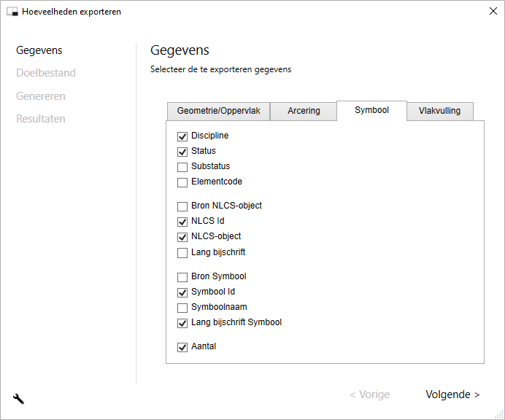
Task: Tick the Lang bijschrift checkbox
Action: tap(182, 253)
